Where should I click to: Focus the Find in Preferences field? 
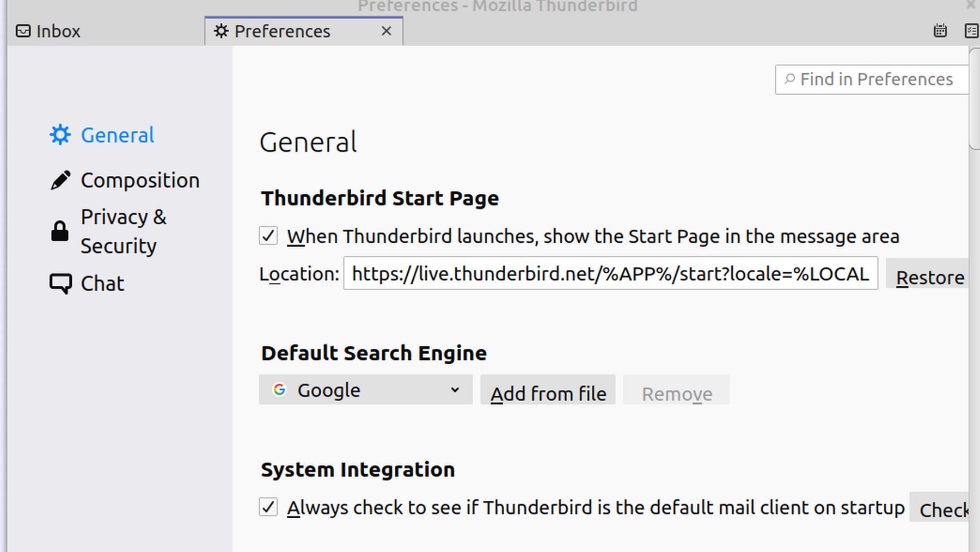(872, 79)
